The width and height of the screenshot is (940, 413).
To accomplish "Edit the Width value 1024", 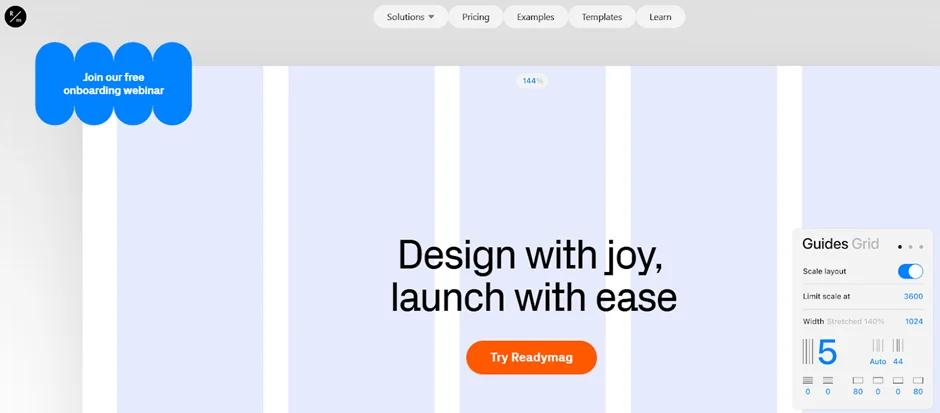I will [x=914, y=321].
